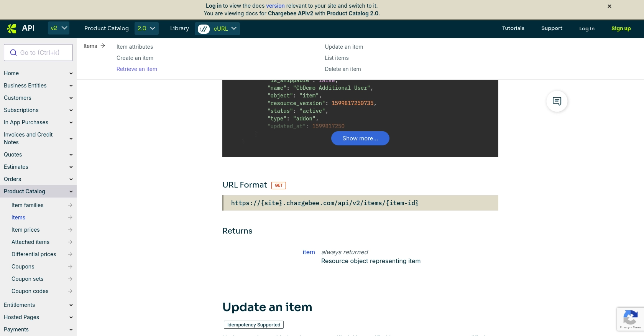Click reCAPTCHA Privacy link
644x336 pixels.
pos(624,328)
